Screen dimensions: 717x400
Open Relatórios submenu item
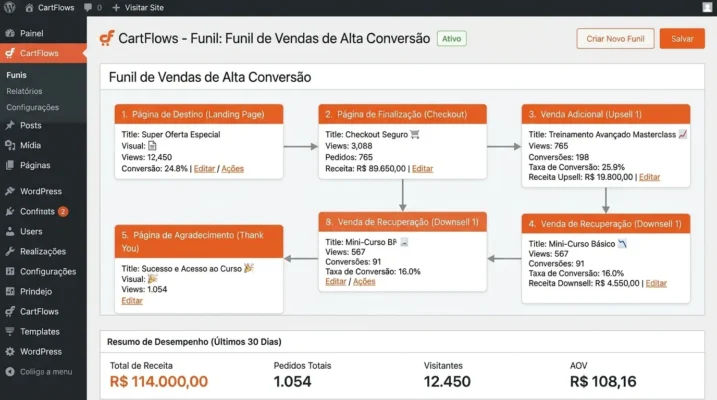24,91
